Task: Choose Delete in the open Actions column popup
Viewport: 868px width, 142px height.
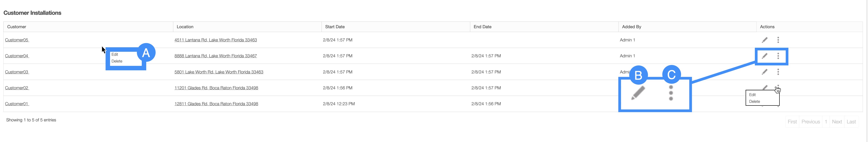Action: [754, 101]
